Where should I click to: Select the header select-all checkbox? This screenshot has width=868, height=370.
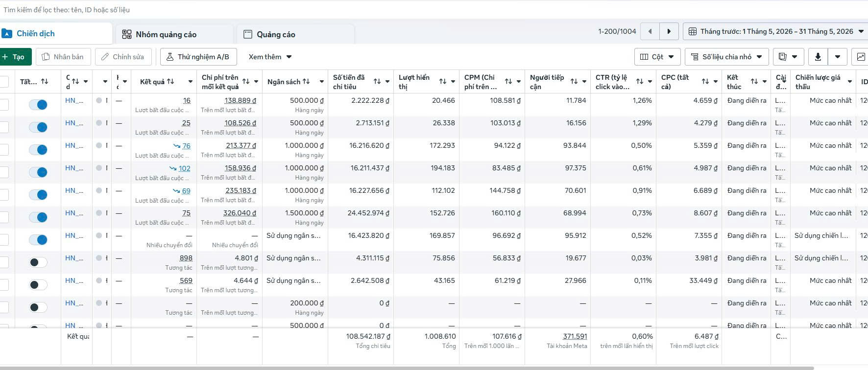(x=4, y=81)
